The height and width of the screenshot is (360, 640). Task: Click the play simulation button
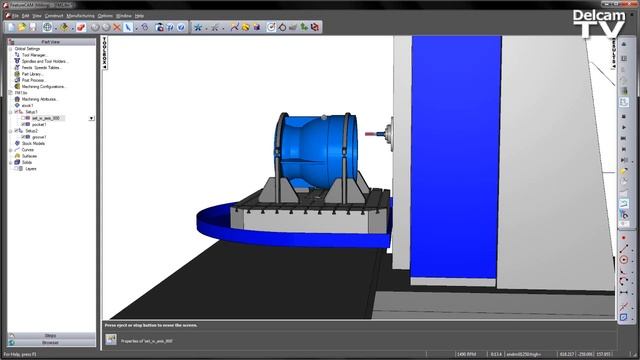(x=624, y=128)
